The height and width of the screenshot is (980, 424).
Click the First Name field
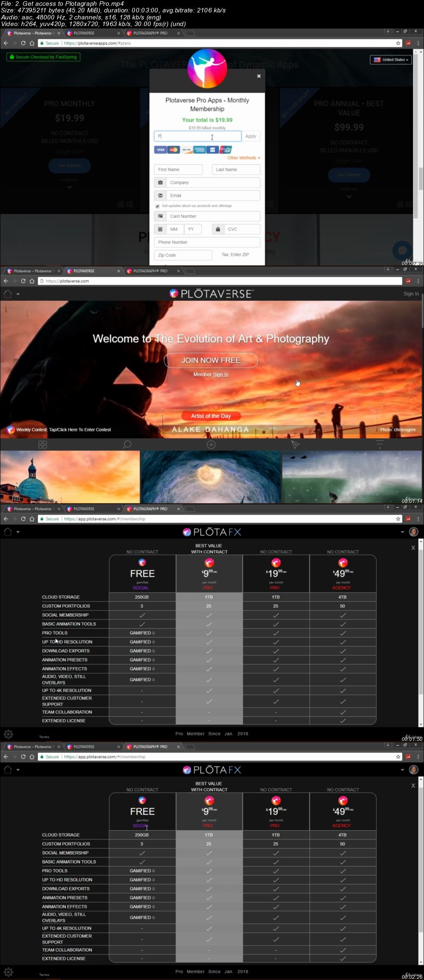(x=178, y=170)
